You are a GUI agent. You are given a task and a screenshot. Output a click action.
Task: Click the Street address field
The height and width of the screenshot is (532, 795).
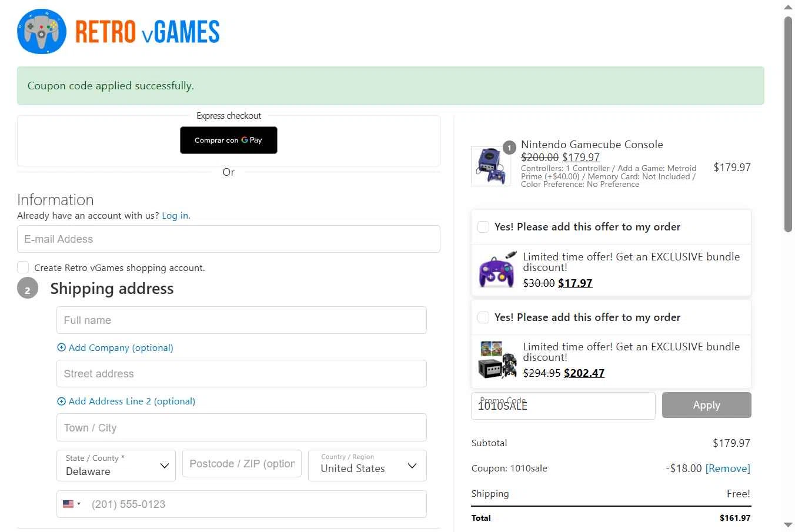coord(241,374)
